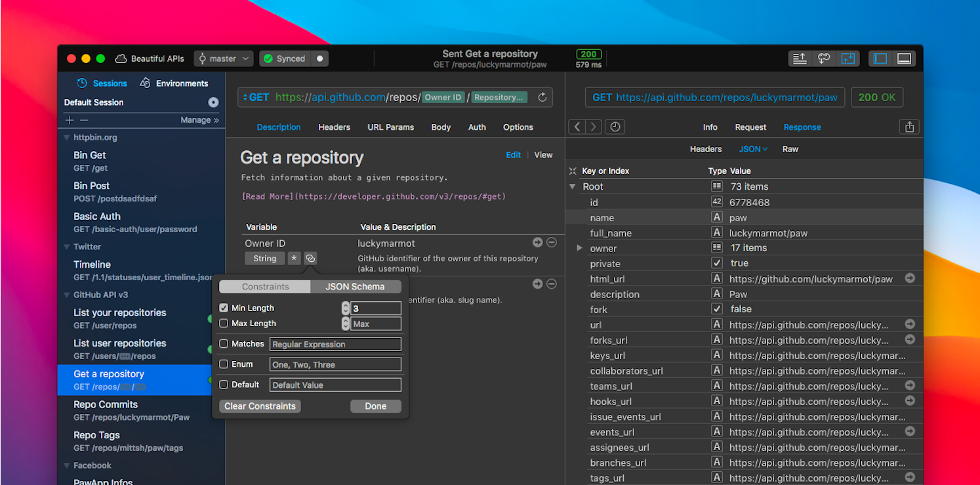The image size is (980, 485).
Task: Click the remove minus icon beside Owner ID
Action: [552, 243]
